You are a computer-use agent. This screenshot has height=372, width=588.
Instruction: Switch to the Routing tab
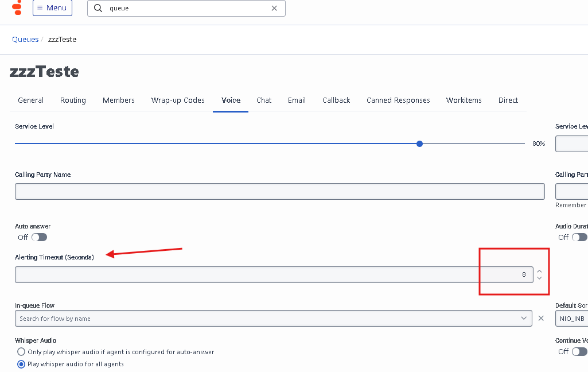[x=73, y=100]
